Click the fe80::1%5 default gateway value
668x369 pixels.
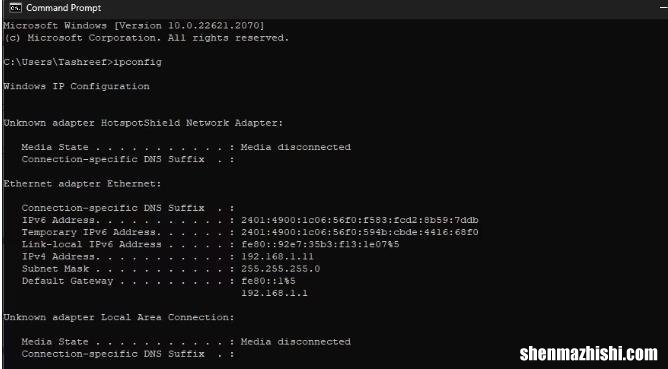pyautogui.click(x=268, y=281)
